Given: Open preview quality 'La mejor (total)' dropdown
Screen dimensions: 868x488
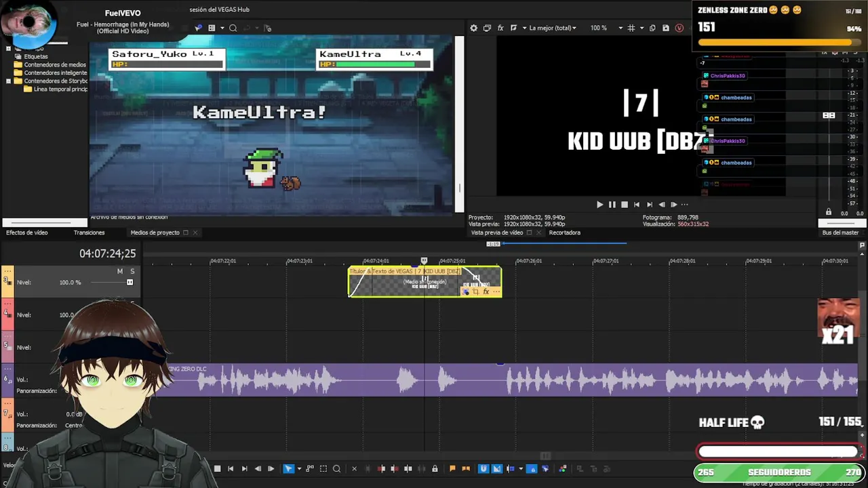Looking at the screenshot, I should (553, 28).
